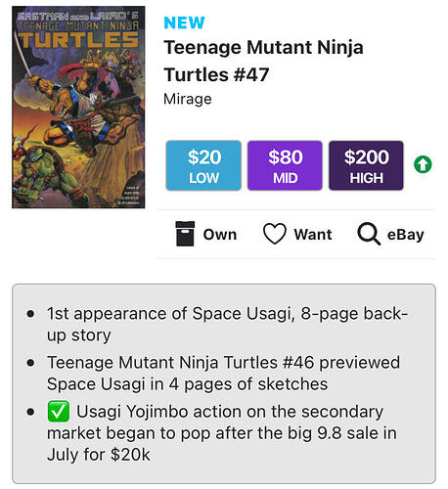This screenshot has width=448, height=489.
Task: Click the Want heart icon
Action: pos(275,234)
